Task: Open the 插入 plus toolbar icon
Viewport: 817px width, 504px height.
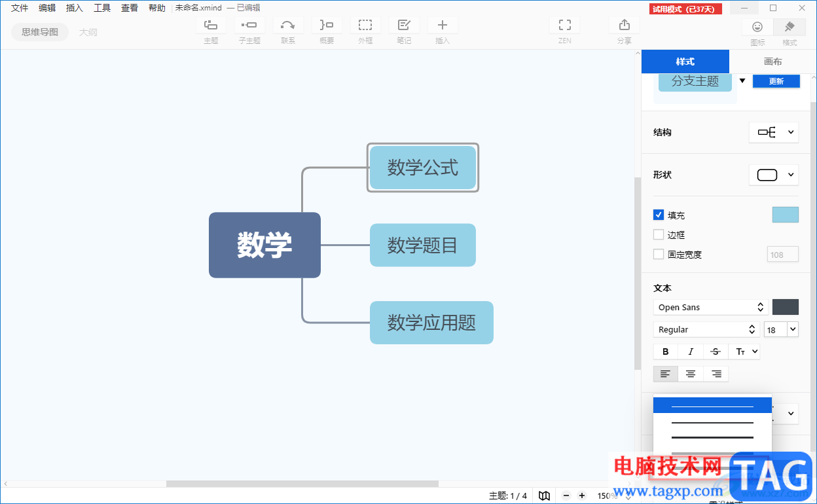Action: (x=443, y=26)
